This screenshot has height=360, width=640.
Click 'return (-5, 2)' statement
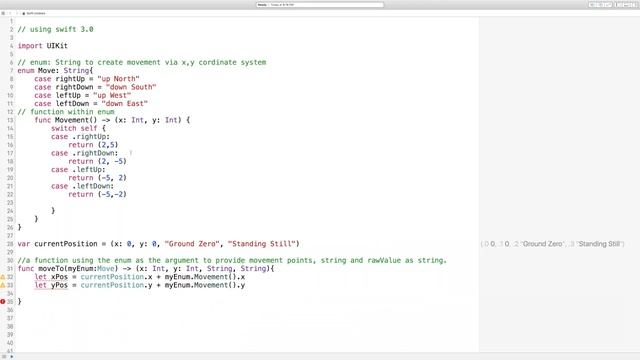coord(97,178)
